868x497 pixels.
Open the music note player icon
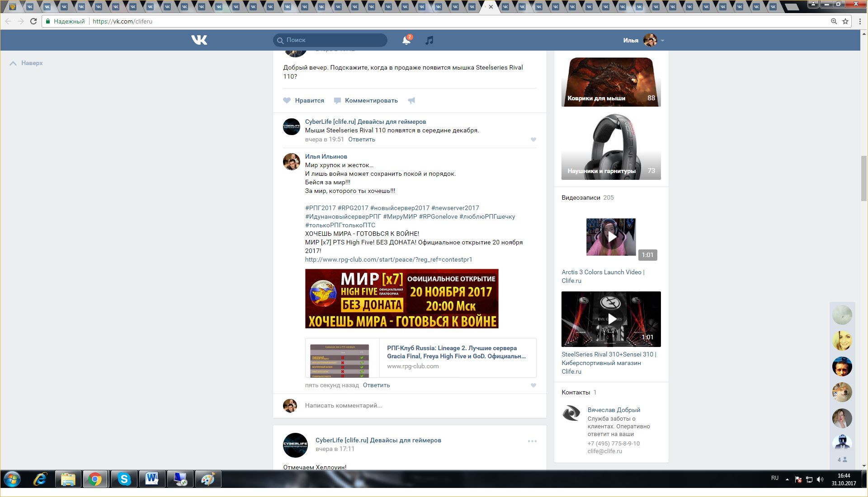(x=429, y=40)
